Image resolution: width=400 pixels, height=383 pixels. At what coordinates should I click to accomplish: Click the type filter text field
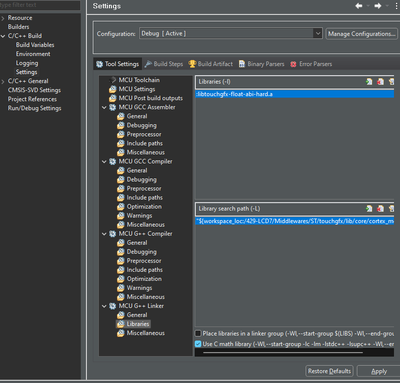40,5
